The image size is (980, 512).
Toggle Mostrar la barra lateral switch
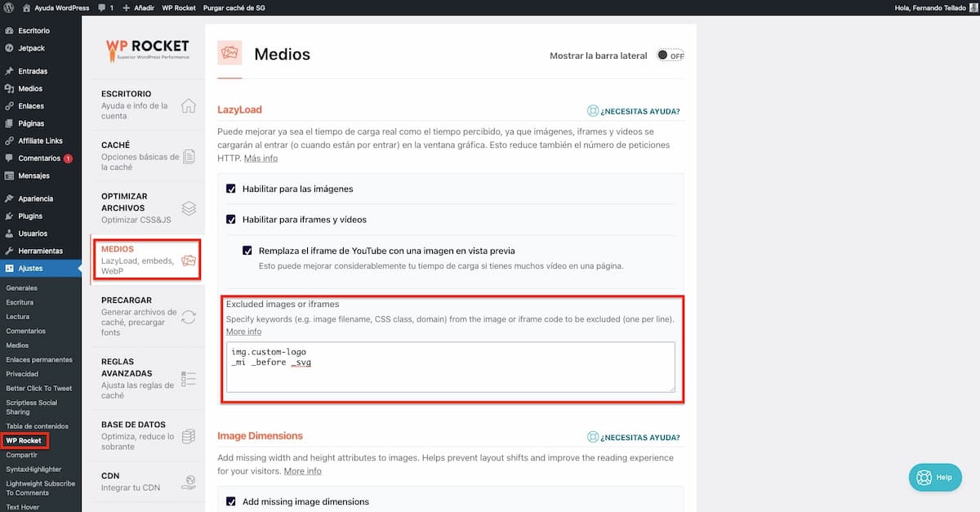coord(670,56)
